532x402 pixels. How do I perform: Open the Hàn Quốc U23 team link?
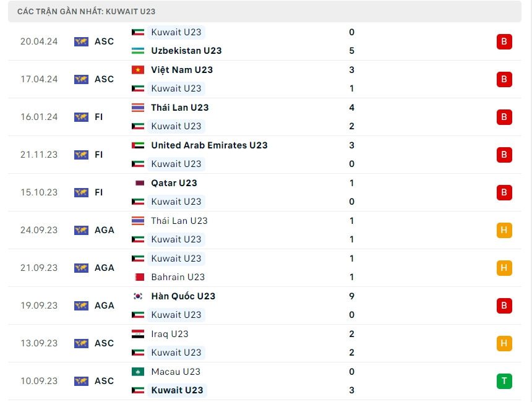pos(183,296)
